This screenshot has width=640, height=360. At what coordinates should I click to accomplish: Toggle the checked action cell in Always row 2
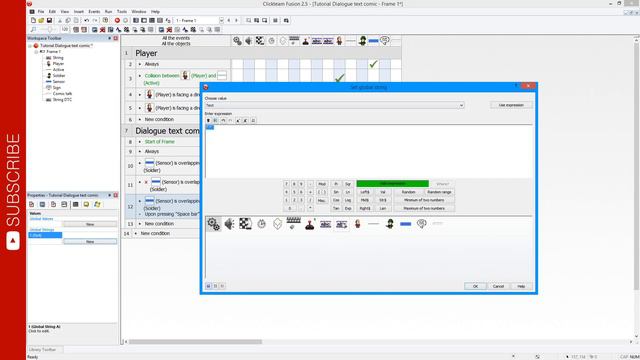point(373,64)
